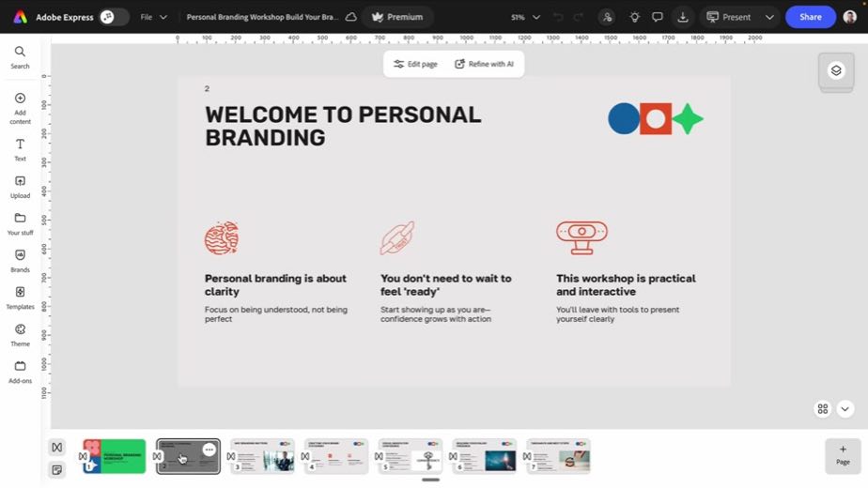Select page 3 thumbnail
868x488 pixels.
pyautogui.click(x=262, y=456)
